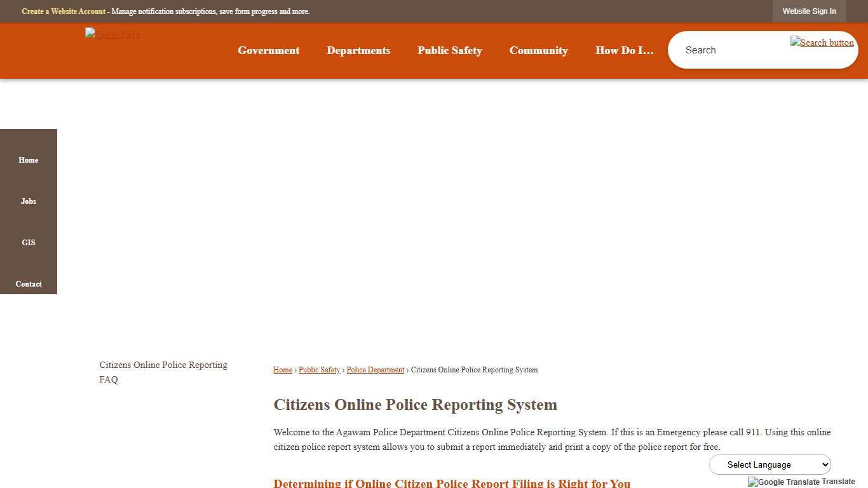Viewport: 868px width, 488px height.
Task: Open the Departments menu item
Action: click(x=358, y=50)
